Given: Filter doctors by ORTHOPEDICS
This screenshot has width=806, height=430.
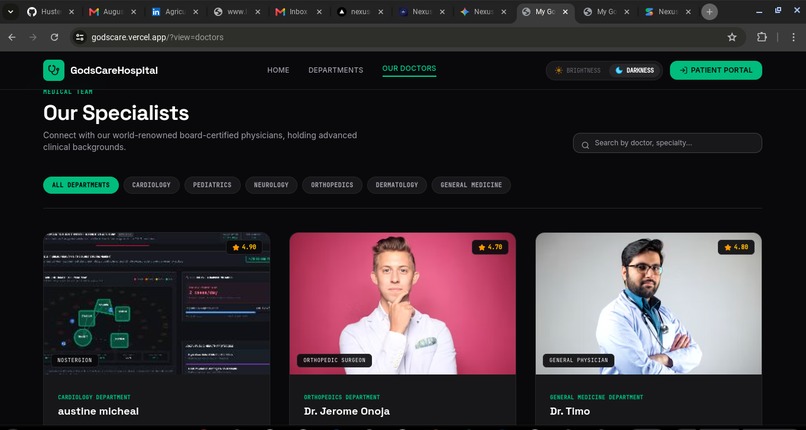Looking at the screenshot, I should (332, 185).
